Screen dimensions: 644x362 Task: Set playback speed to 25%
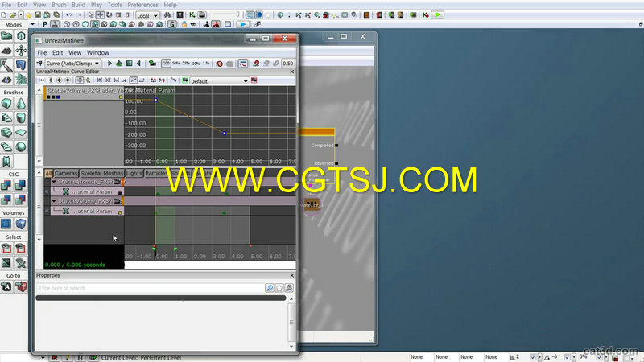[x=186, y=64]
